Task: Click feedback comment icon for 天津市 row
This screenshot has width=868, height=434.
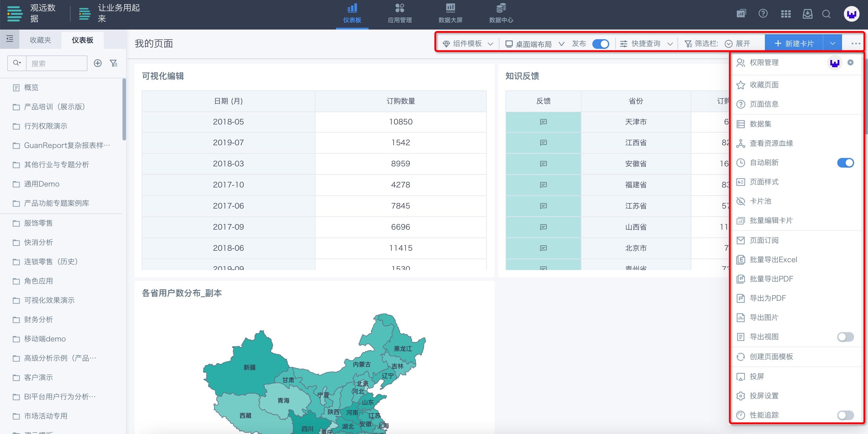Action: (543, 122)
